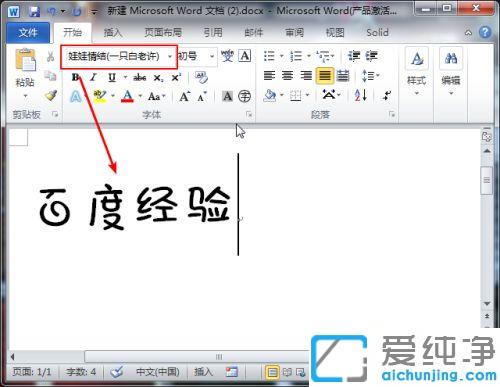This screenshot has height=387, width=500.
Task: Switch to the 页面布局 ribbon tab
Action: click(x=163, y=33)
